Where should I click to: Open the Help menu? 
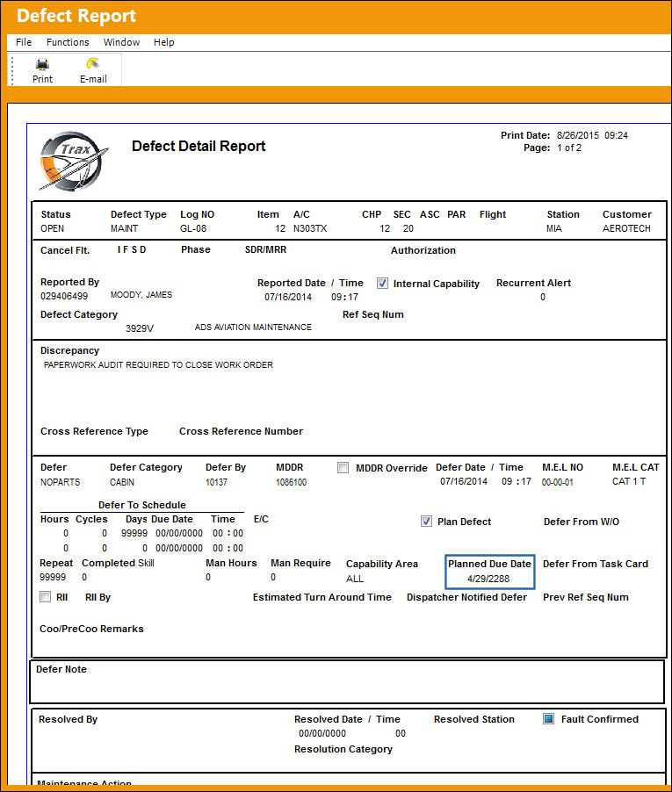click(163, 42)
